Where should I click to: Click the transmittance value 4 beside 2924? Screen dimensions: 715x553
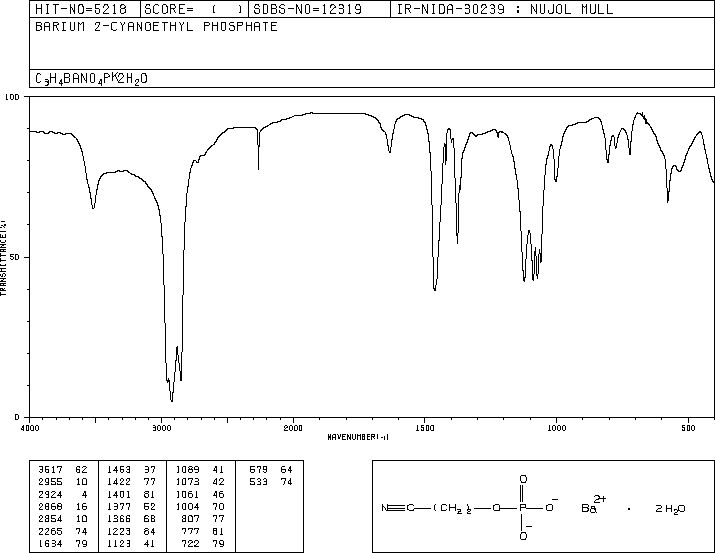pyautogui.click(x=84, y=494)
